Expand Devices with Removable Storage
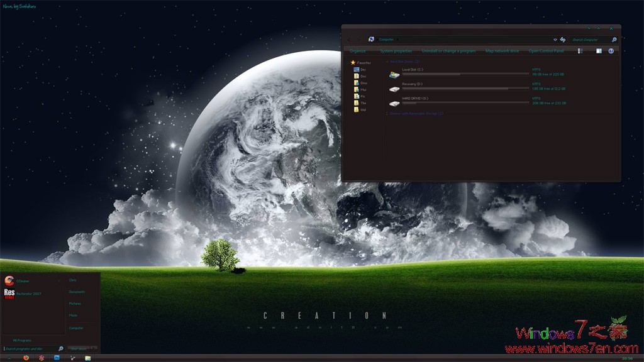 (387, 114)
